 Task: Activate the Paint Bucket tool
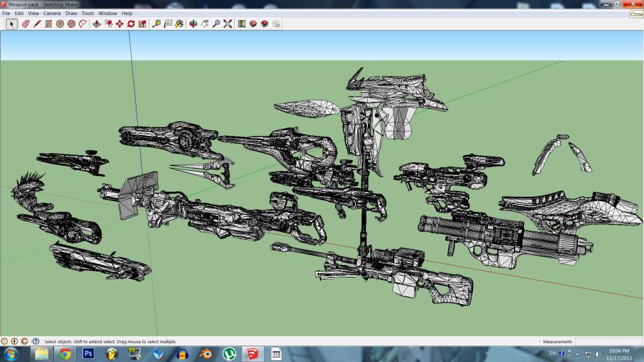pos(179,25)
